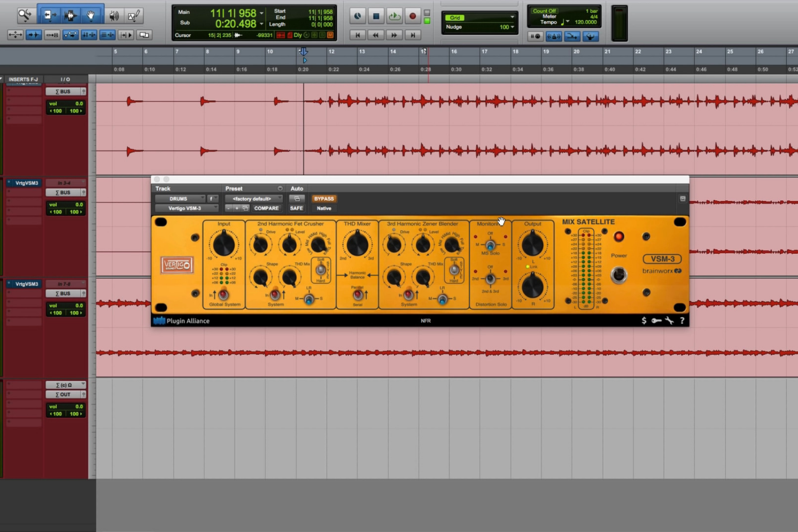The width and height of the screenshot is (798, 532).
Task: Open the Preset section menu arrow
Action: [280, 189]
